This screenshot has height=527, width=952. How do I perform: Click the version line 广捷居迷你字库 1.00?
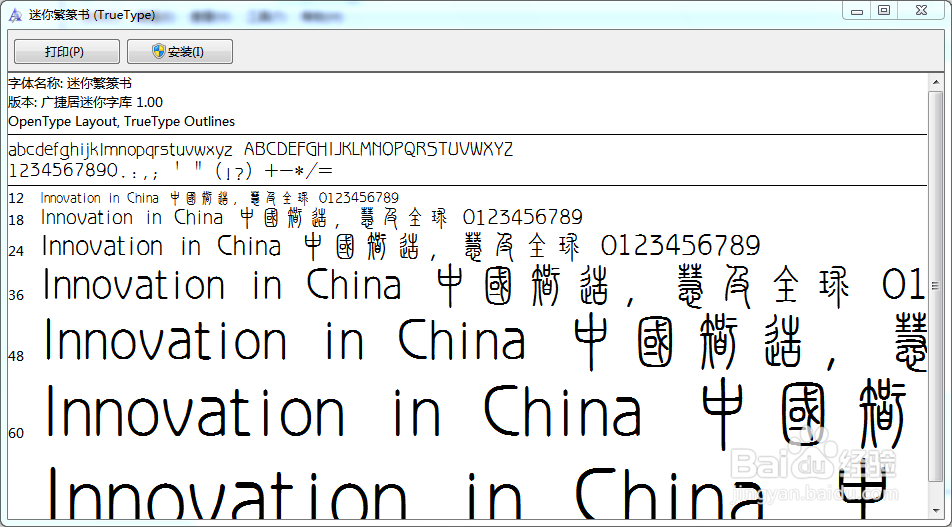tap(86, 102)
